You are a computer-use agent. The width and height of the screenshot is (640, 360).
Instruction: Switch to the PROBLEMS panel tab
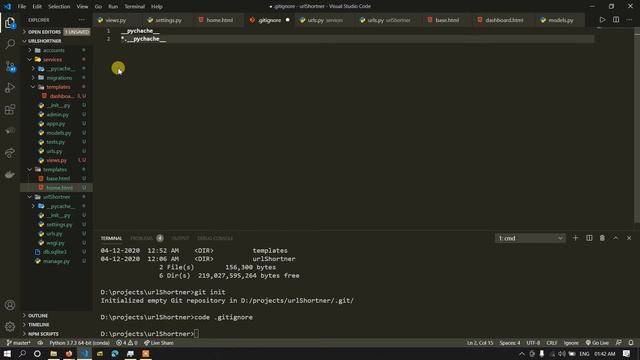click(x=142, y=238)
